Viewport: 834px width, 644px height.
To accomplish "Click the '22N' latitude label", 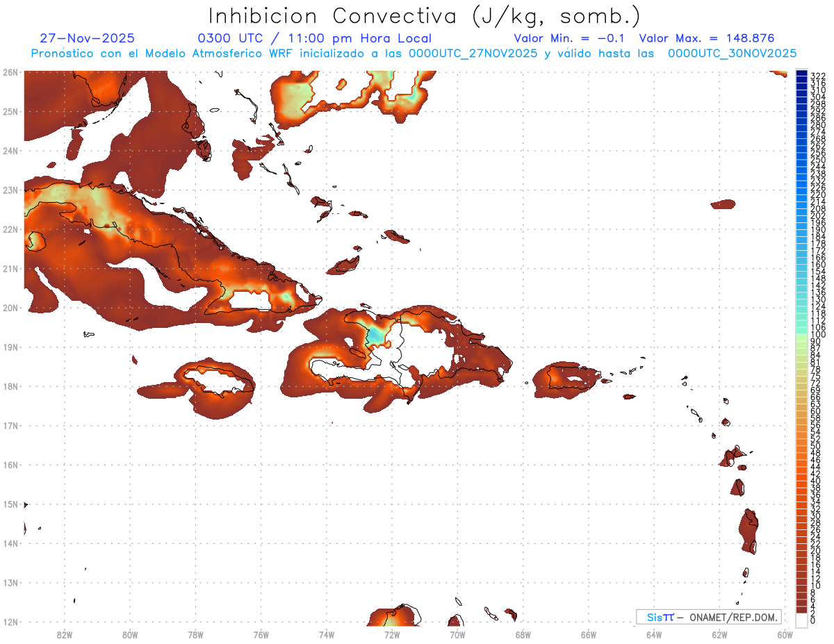I will tap(10, 229).
